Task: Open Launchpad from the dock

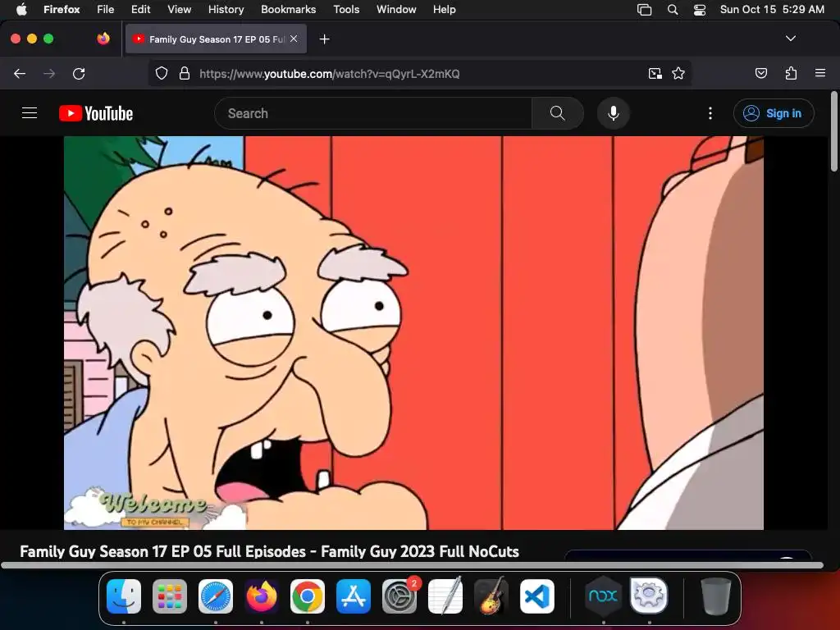Action: click(170, 596)
